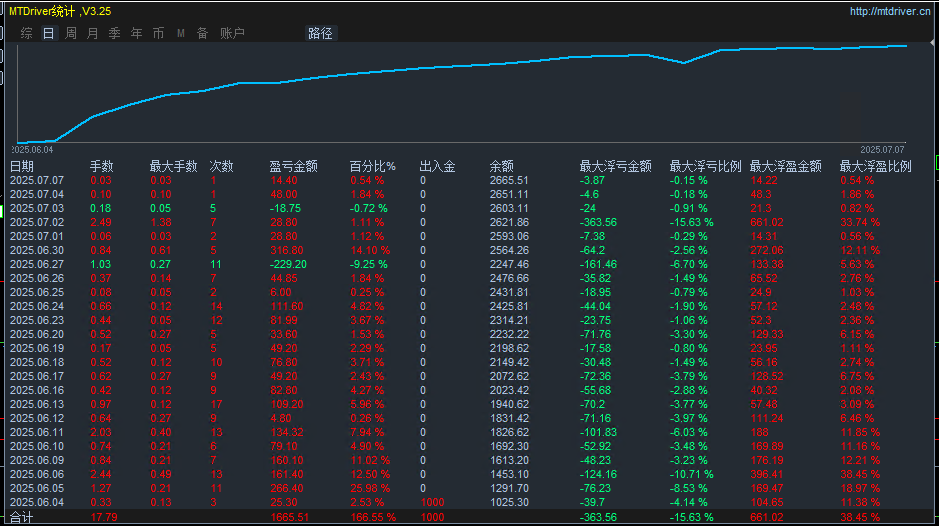This screenshot has width=939, height=526.
Task: Select the 2025.06.24 date cell
Action: click(x=37, y=306)
